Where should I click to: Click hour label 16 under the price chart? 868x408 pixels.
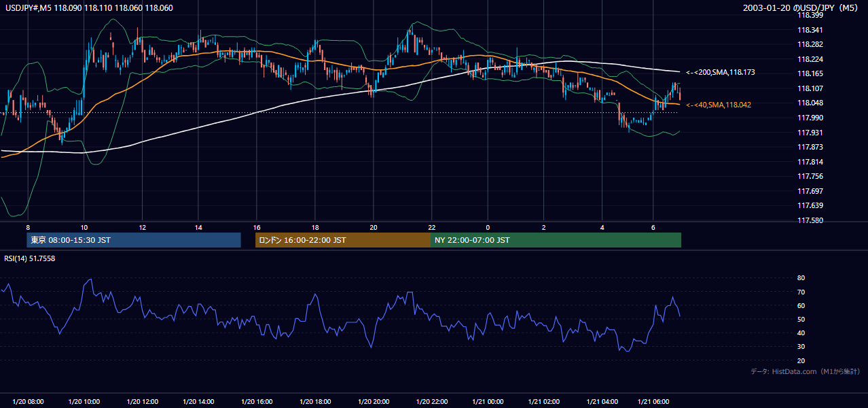click(x=257, y=227)
